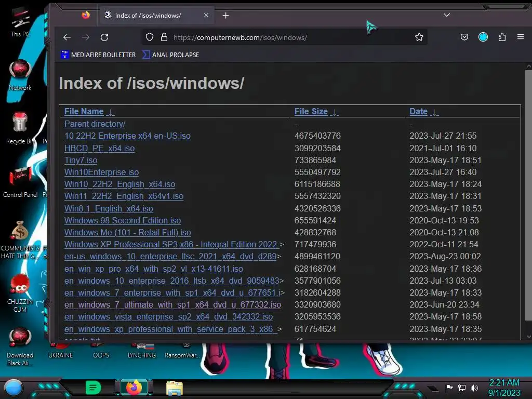Click the arrow beside File Size header
Viewport: 532px width, 399px height.
coord(335,112)
